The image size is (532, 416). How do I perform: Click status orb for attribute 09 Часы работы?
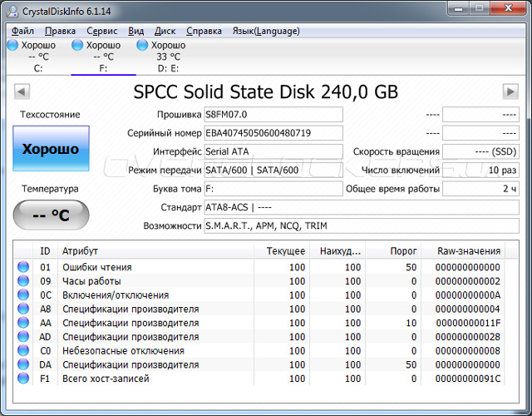(x=22, y=281)
